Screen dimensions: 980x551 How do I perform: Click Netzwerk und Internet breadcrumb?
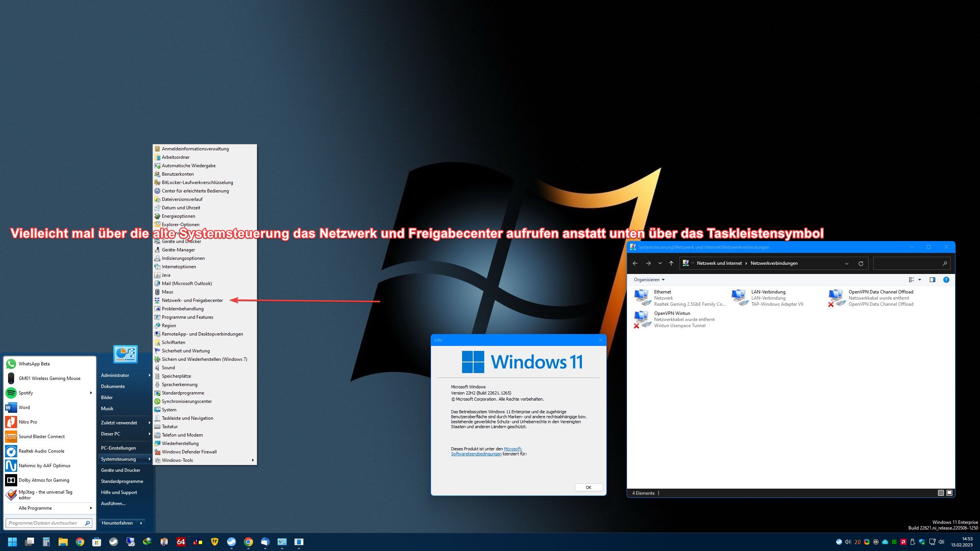719,263
